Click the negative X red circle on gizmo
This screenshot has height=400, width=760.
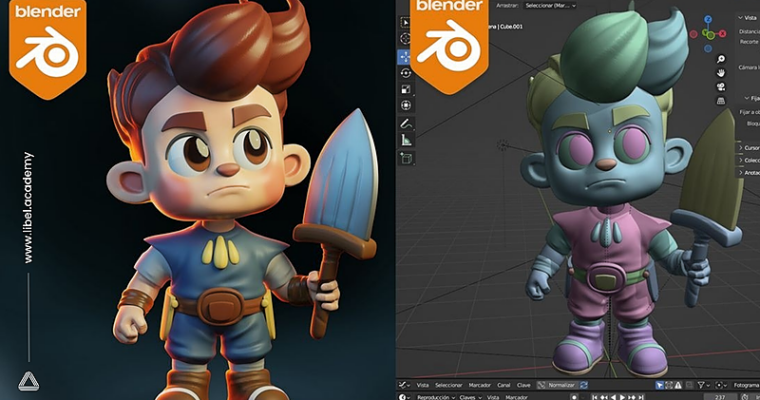pos(694,34)
